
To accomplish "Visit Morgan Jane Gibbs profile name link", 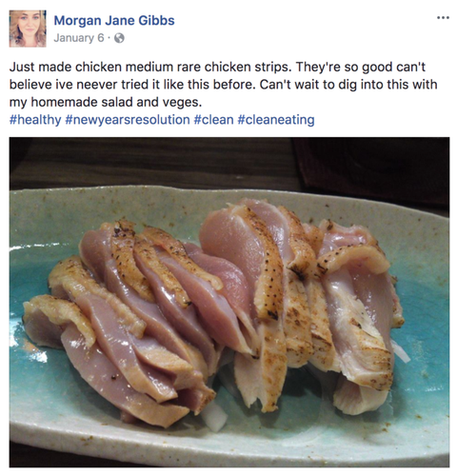I will coord(114,21).
